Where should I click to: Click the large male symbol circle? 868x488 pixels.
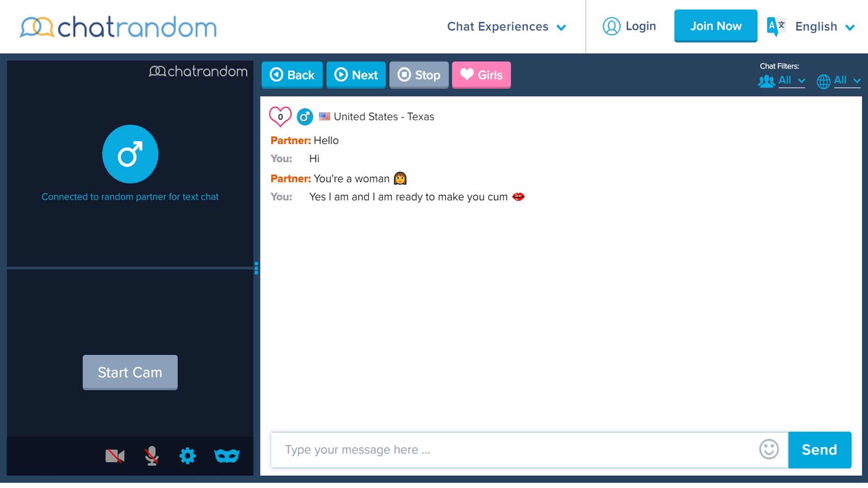pos(130,154)
